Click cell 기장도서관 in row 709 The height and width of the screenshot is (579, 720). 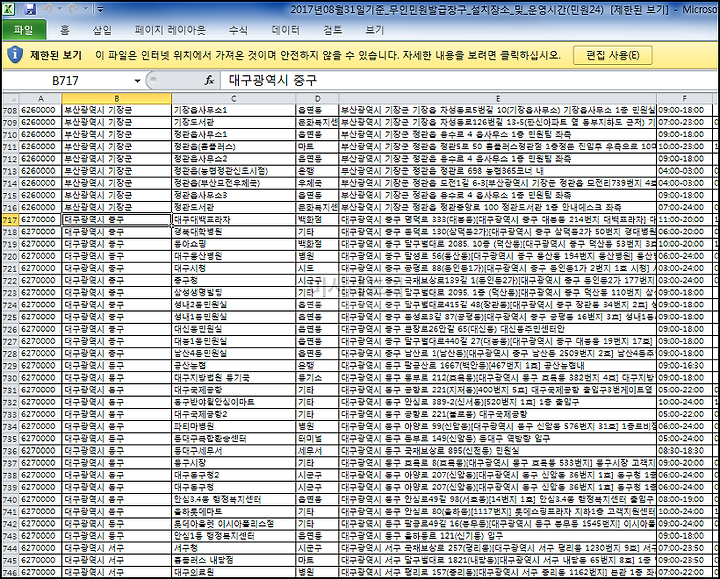[x=234, y=123]
